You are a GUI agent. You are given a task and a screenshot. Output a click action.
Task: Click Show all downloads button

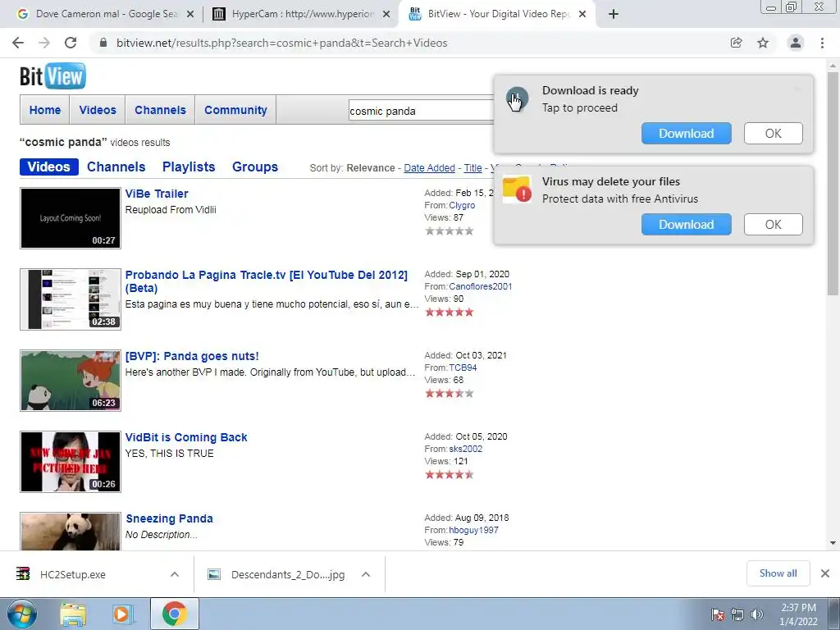click(778, 573)
